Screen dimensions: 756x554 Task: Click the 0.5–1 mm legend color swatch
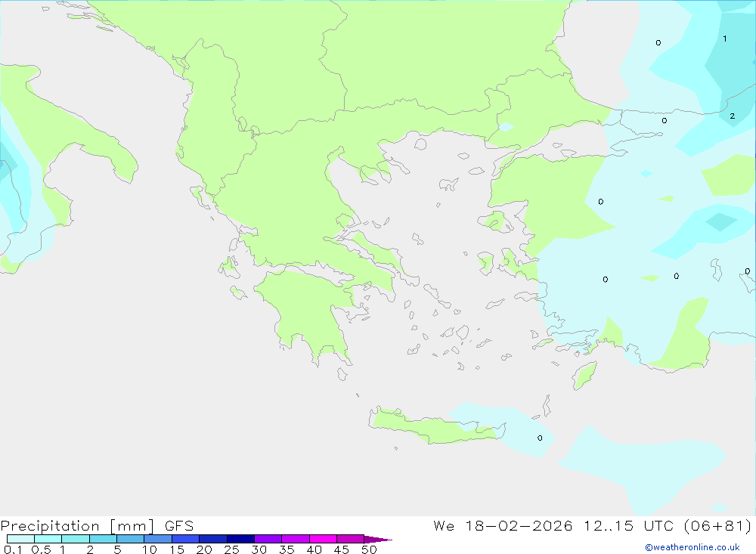pyautogui.click(x=48, y=539)
